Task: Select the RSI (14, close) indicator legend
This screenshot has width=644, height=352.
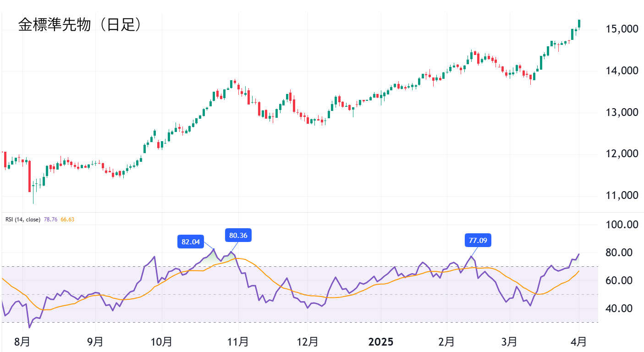Action: tap(23, 220)
